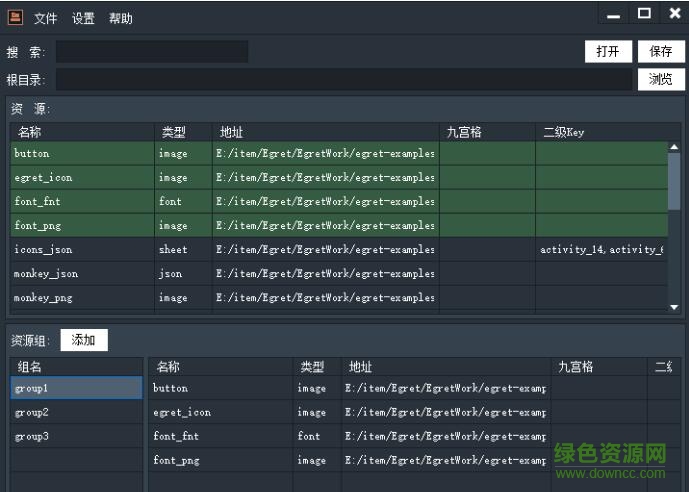
Task: Focus the 搜索 search input field
Action: tap(152, 52)
